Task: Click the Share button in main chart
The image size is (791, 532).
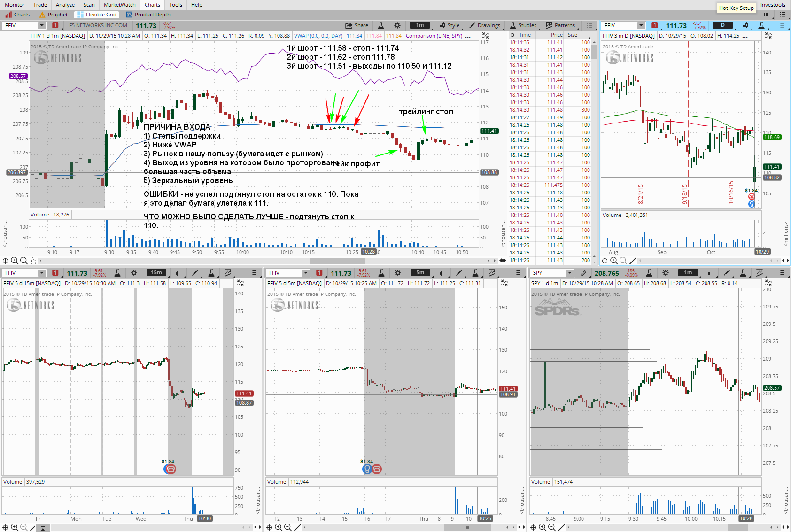Action: click(x=357, y=25)
